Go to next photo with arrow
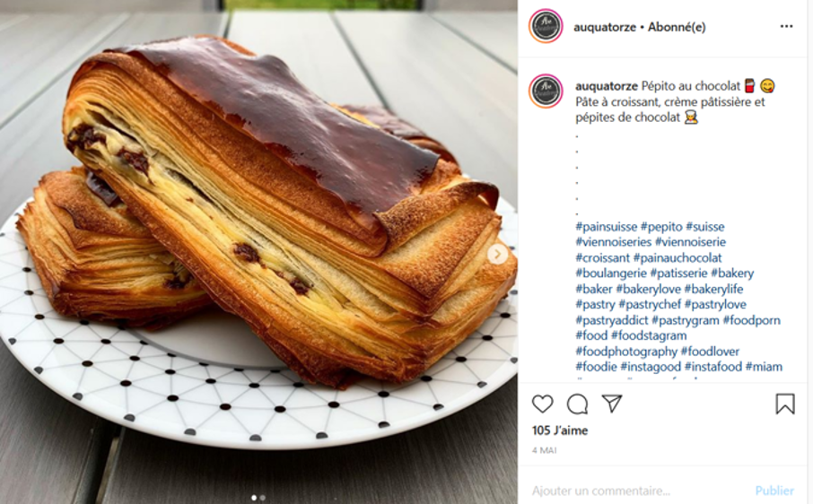The height and width of the screenshot is (504, 813). click(497, 254)
